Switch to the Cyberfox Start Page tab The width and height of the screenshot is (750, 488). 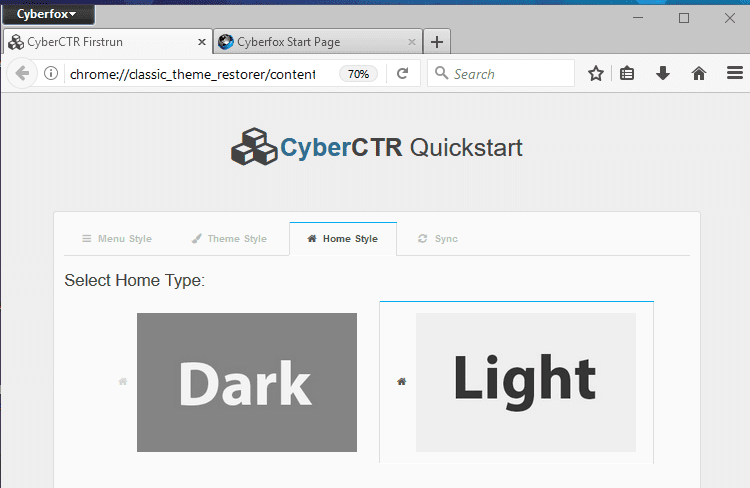[x=318, y=42]
